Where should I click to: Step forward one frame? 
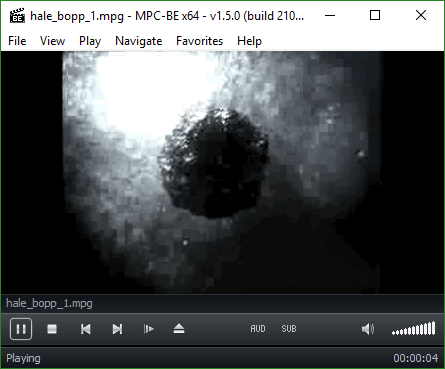coord(148,329)
